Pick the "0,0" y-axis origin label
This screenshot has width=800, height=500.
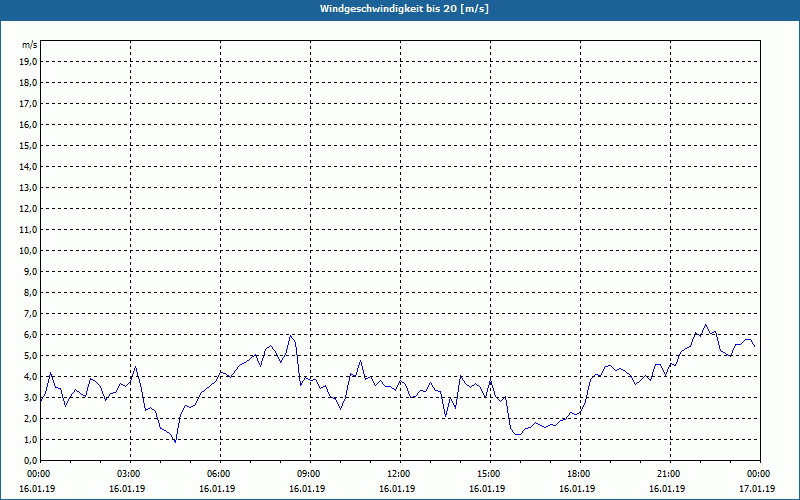(30, 461)
